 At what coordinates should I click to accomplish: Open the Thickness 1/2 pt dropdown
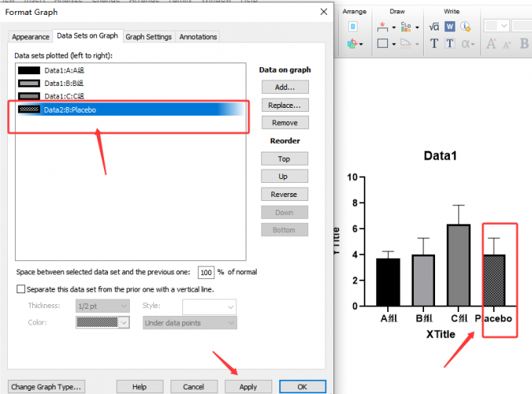tap(102, 306)
